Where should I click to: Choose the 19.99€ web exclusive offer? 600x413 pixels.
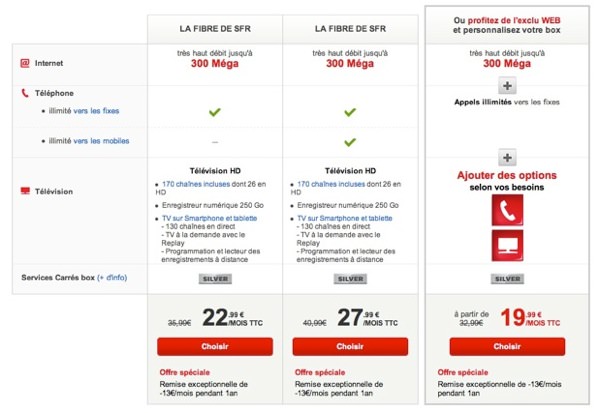coord(507,346)
